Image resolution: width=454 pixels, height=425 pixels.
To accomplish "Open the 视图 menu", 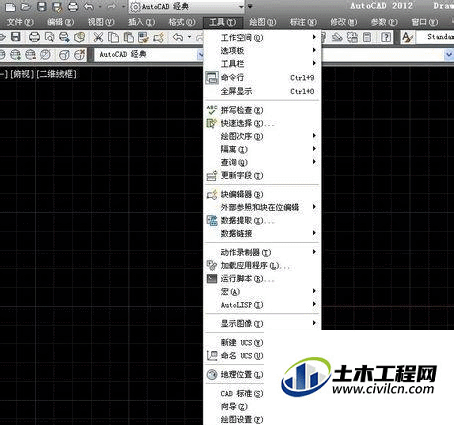I will 101,22.
